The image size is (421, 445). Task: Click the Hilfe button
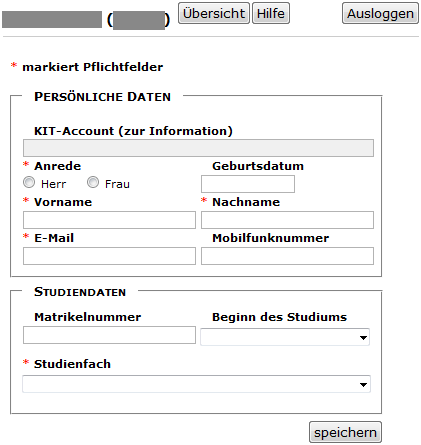271,13
